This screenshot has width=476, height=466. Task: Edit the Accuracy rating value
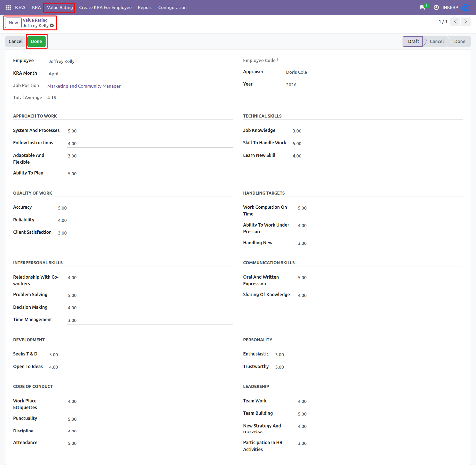point(145,208)
